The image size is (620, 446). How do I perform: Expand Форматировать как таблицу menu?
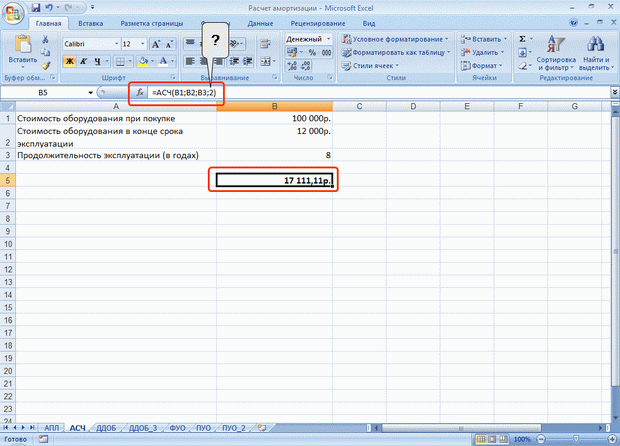pyautogui.click(x=397, y=52)
